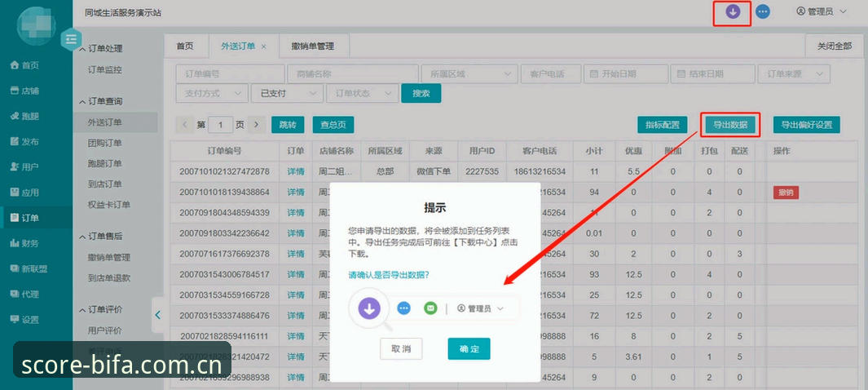Image resolution: width=868 pixels, height=390 pixels.
Task: Open 订单监控 in the submenu
Action: coord(104,70)
